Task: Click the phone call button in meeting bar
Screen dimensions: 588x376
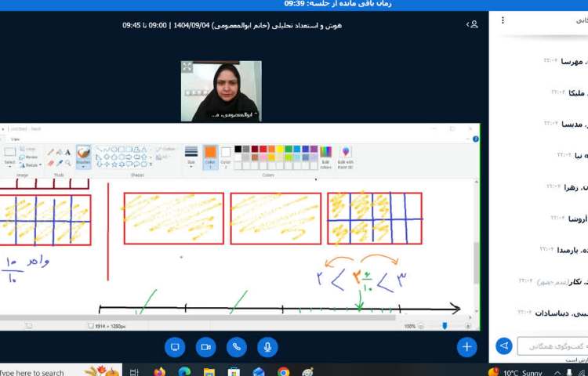Action: coord(237,347)
